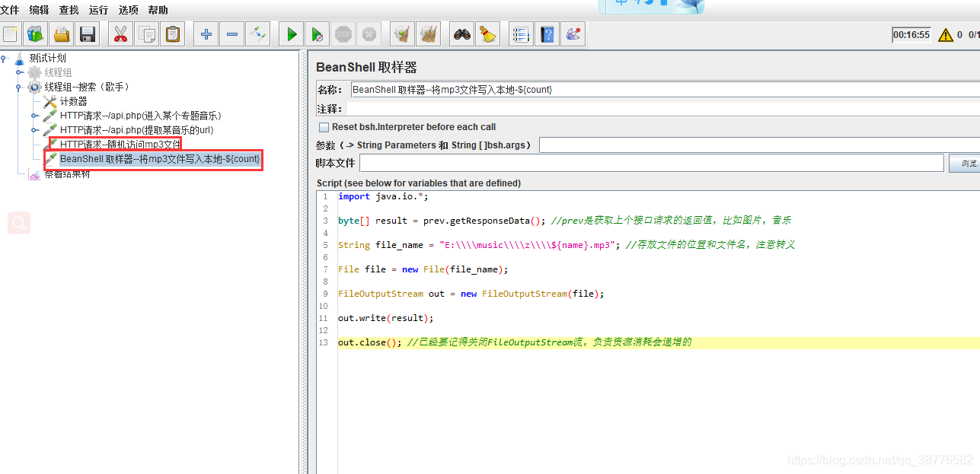
Task: Click the 注释 comment input field
Action: click(x=663, y=109)
